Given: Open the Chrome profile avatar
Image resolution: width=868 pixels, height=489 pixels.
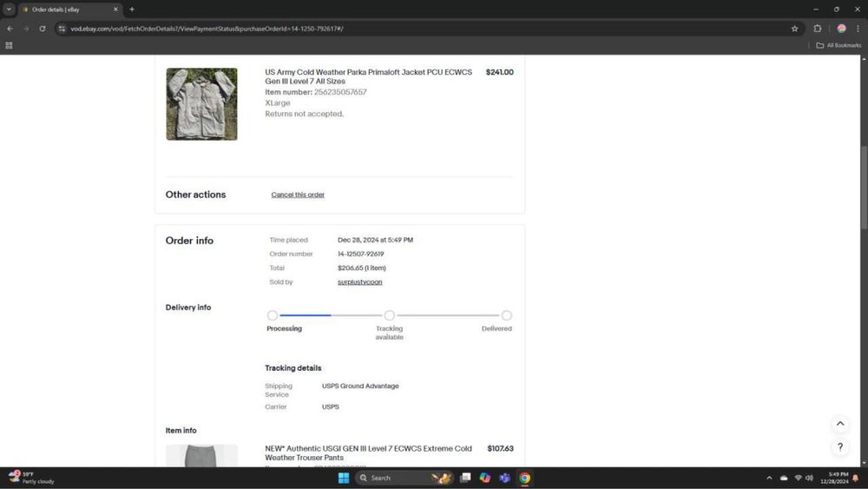Looking at the screenshot, I should tap(841, 29).
